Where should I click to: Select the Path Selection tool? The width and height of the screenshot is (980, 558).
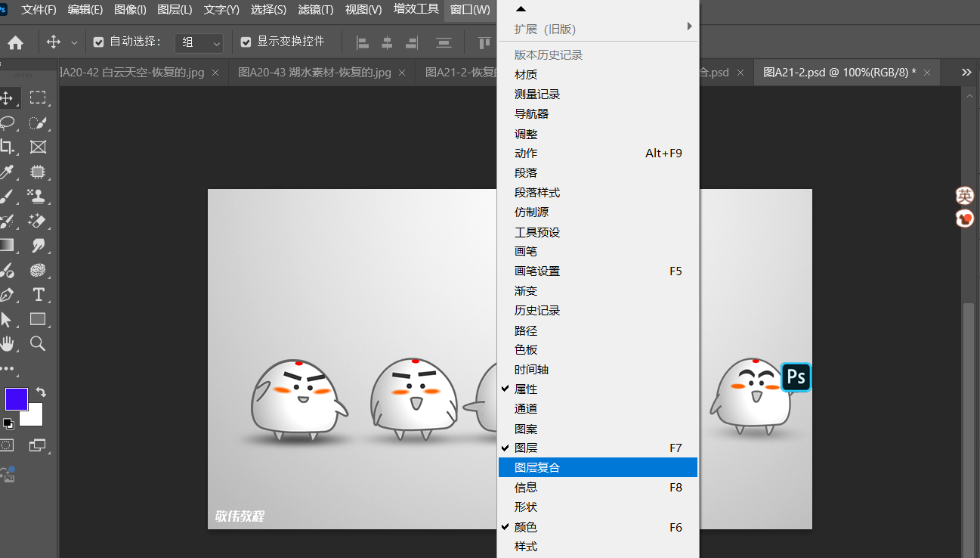[8, 319]
